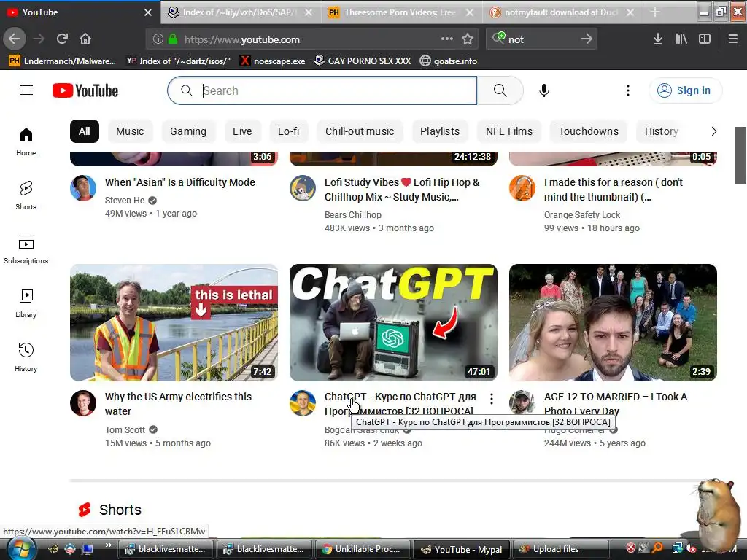Open browser library icon
This screenshot has height=560, width=747.
pyautogui.click(x=681, y=39)
